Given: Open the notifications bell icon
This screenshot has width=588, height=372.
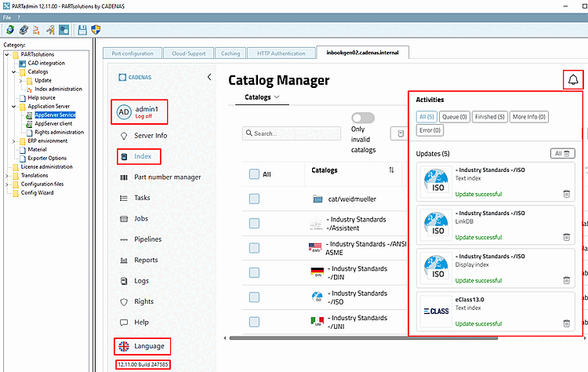Looking at the screenshot, I should pyautogui.click(x=573, y=79).
